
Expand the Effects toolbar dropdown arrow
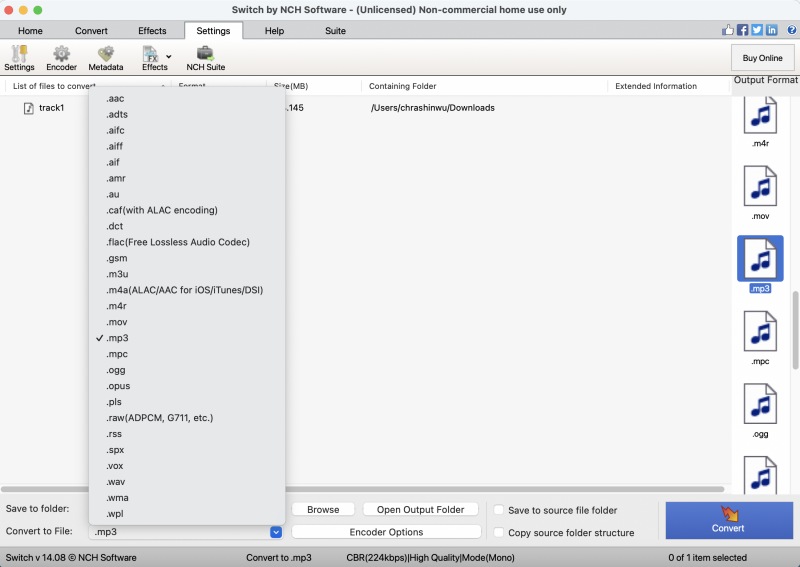[x=169, y=57]
